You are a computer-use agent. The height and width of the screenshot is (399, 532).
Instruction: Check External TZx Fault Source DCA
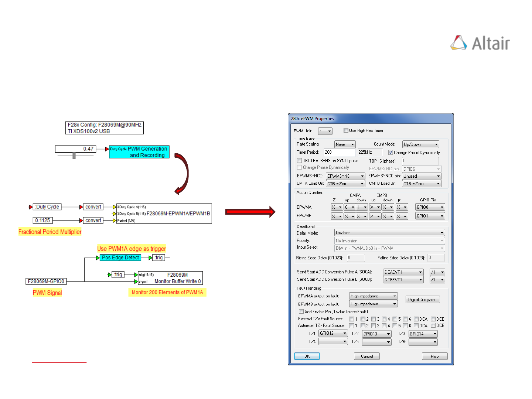coord(416,319)
